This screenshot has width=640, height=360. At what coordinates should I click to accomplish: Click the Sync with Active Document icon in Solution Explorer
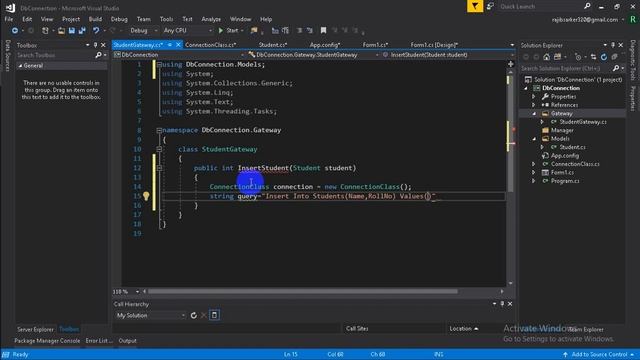pyautogui.click(x=593, y=57)
